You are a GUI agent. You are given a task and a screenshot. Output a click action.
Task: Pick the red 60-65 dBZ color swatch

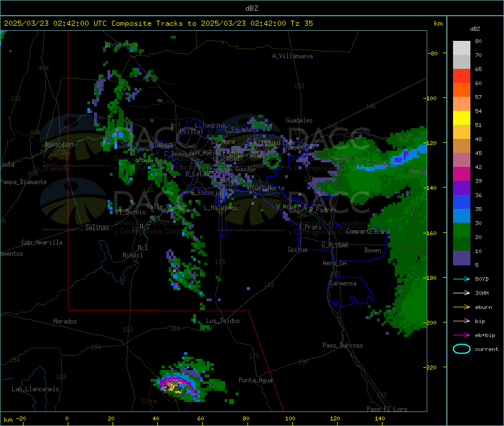461,76
